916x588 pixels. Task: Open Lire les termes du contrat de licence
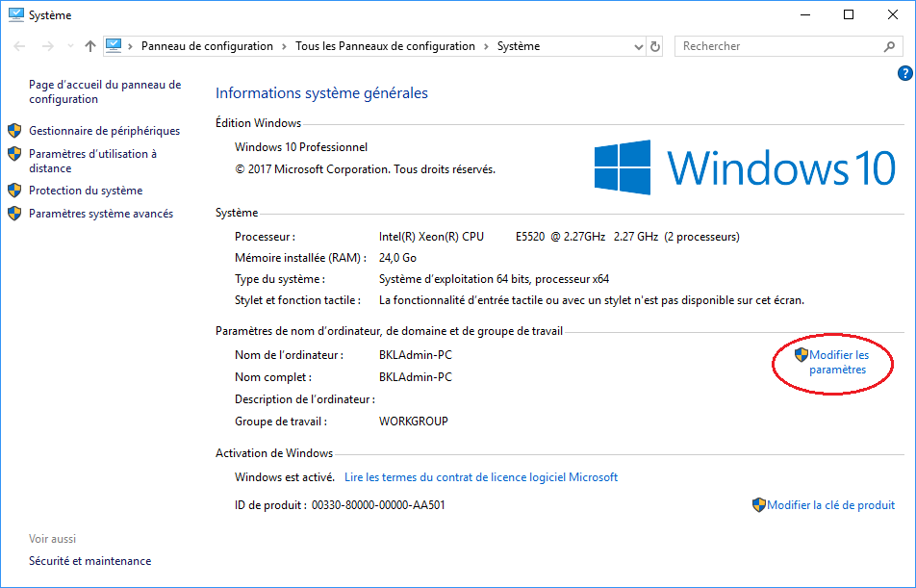(x=481, y=477)
